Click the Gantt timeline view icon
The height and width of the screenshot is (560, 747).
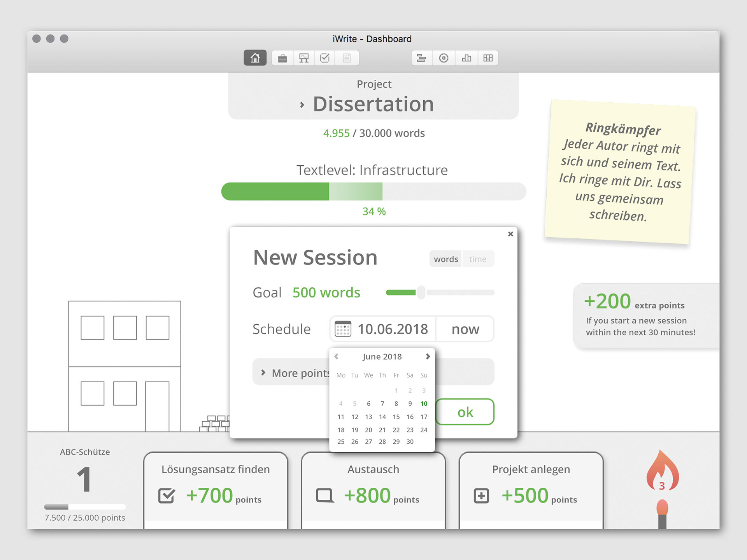(x=421, y=58)
